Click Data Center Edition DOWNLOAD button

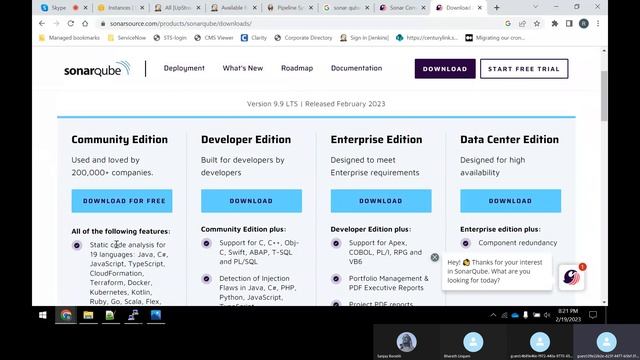tap(510, 201)
